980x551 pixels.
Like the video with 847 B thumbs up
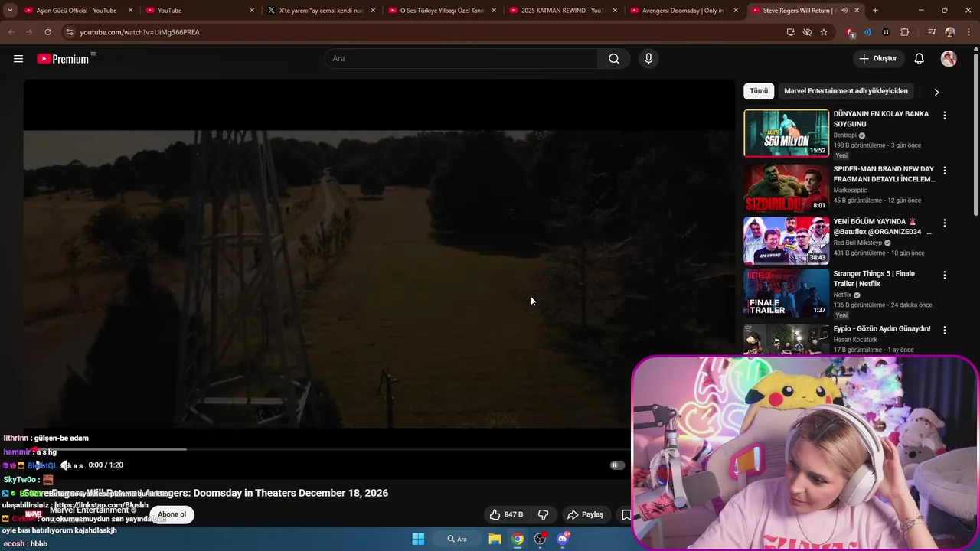coord(507,514)
